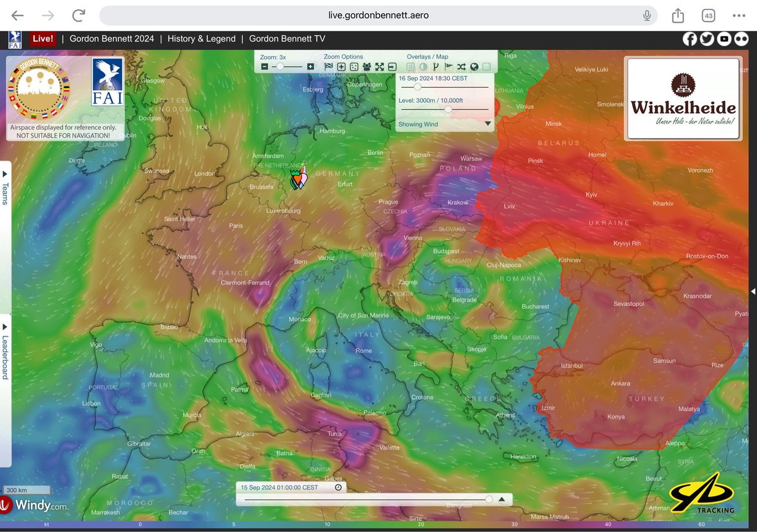Open the Twitter page link
The height and width of the screenshot is (532, 757).
(707, 39)
